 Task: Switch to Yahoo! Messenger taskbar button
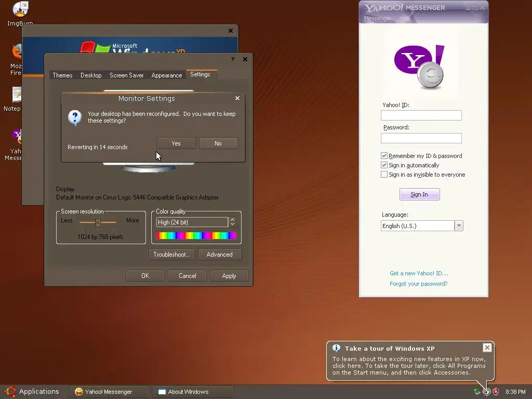click(109, 392)
